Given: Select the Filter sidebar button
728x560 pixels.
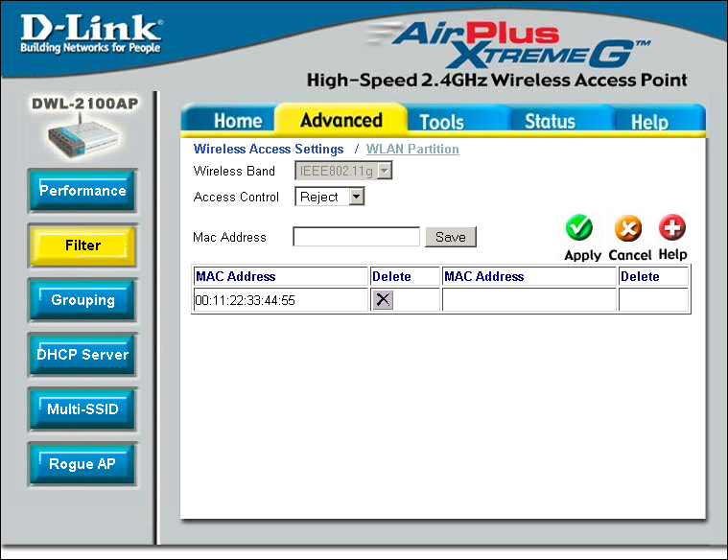Looking at the screenshot, I should (82, 245).
